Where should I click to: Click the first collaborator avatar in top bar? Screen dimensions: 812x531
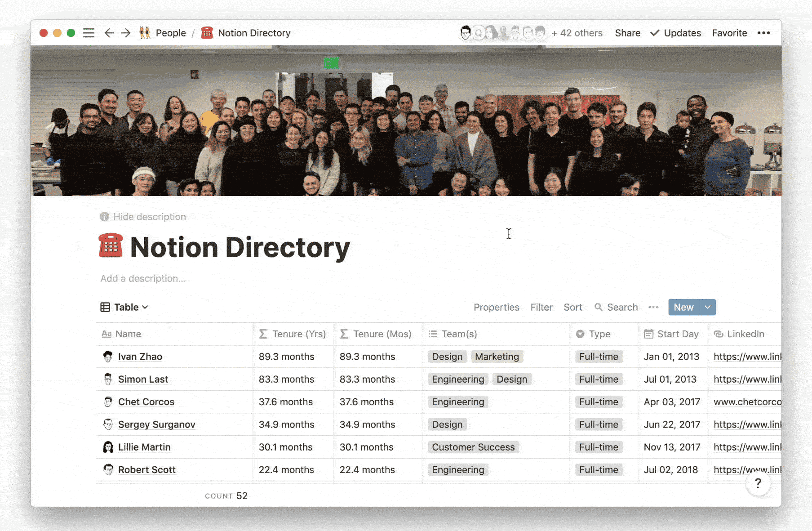(x=466, y=32)
